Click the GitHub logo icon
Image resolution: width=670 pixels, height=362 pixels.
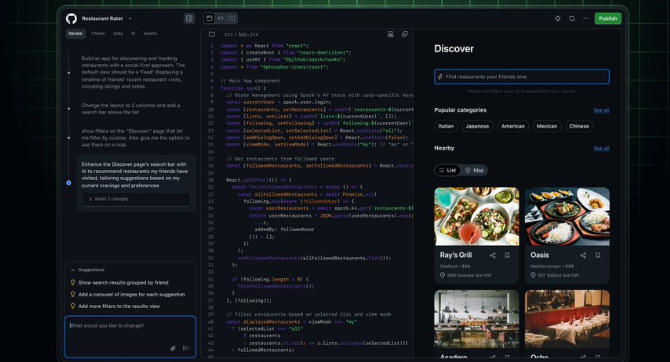tap(71, 18)
